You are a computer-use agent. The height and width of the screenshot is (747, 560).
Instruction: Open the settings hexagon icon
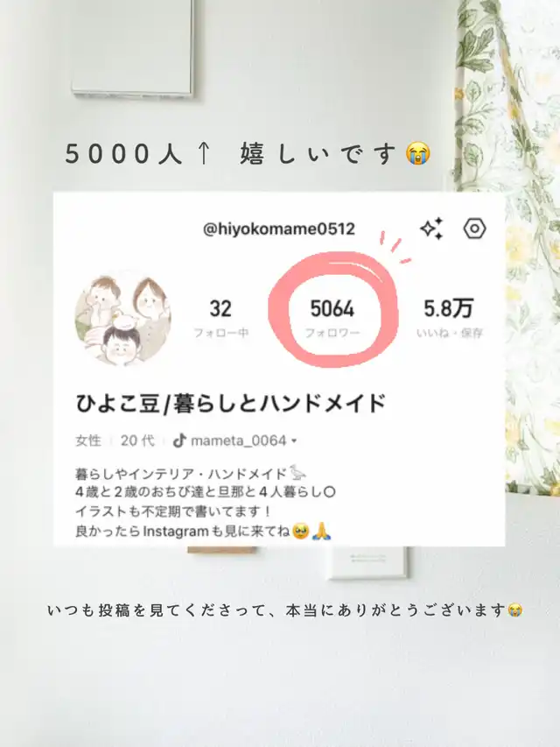(474, 229)
